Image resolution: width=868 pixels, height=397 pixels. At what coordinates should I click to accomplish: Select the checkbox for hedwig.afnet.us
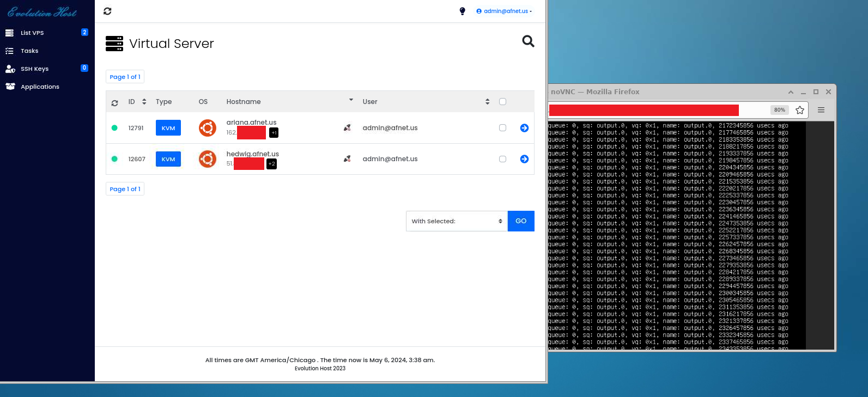(x=502, y=159)
